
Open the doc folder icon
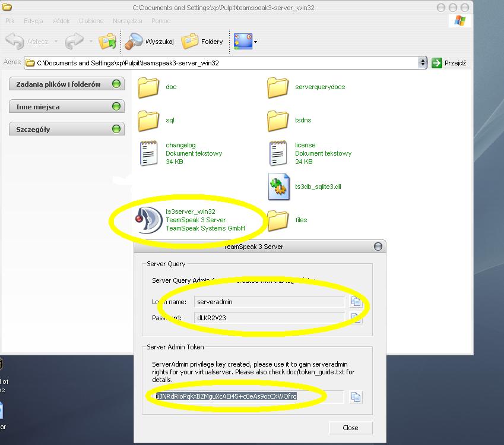pos(148,87)
